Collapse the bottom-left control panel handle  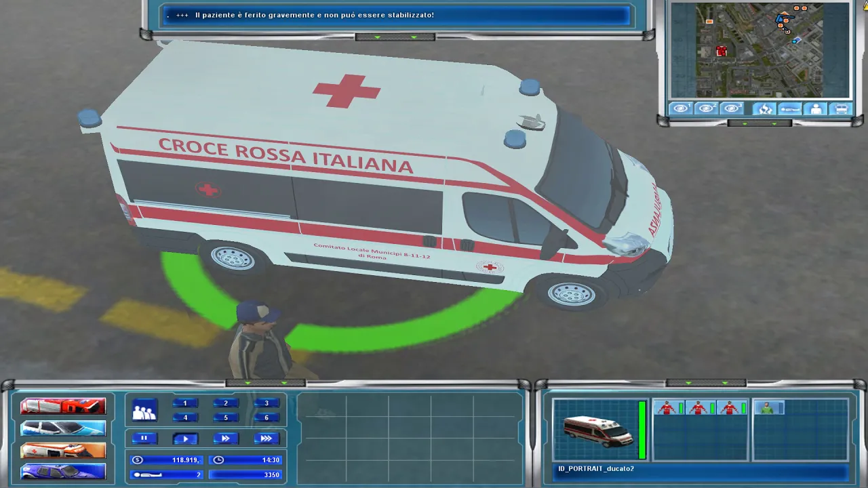tap(265, 383)
